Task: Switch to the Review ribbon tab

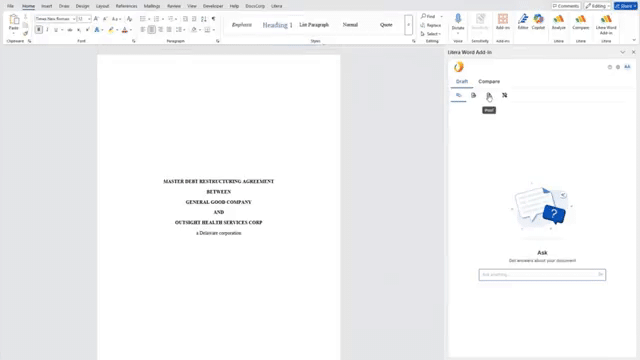Action: (174, 6)
